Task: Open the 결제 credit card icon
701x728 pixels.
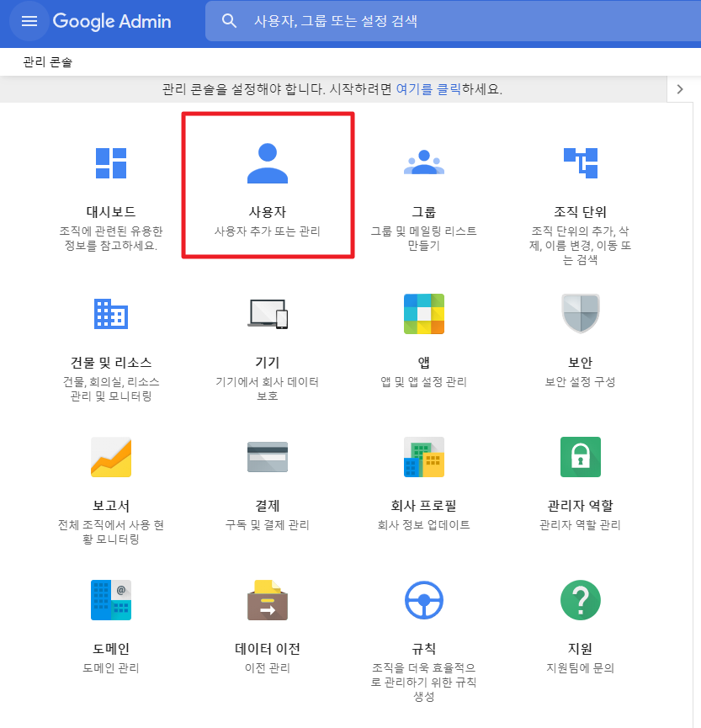Action: point(268,457)
